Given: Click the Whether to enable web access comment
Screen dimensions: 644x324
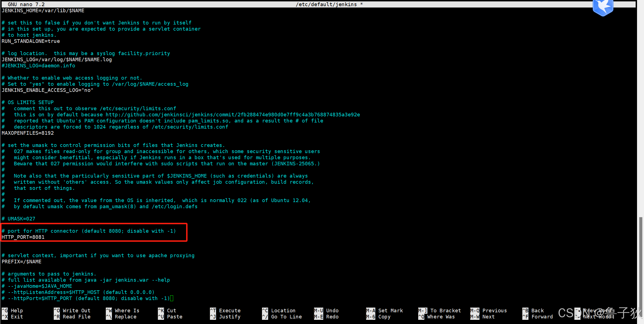Looking at the screenshot, I should pyautogui.click(x=72, y=78).
